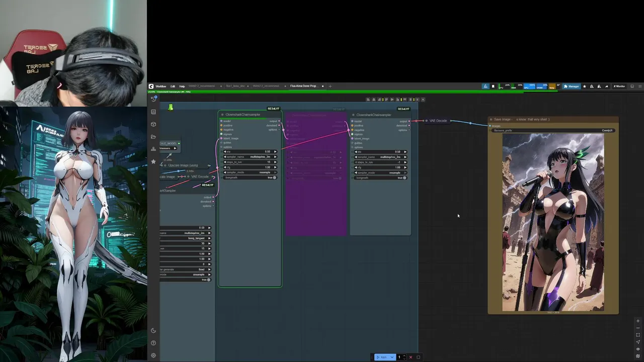Switch to the flux1_krea_dev tab
Screen dimensions: 644x362
click(x=235, y=86)
